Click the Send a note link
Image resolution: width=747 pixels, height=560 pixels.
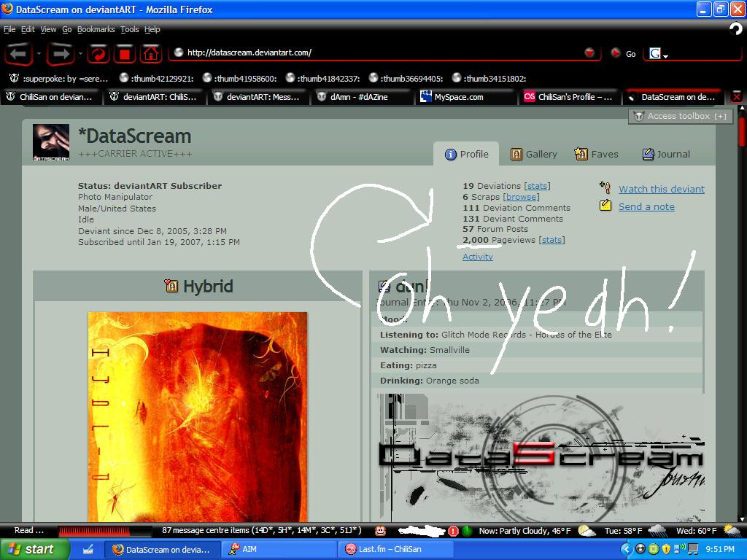pyautogui.click(x=646, y=206)
